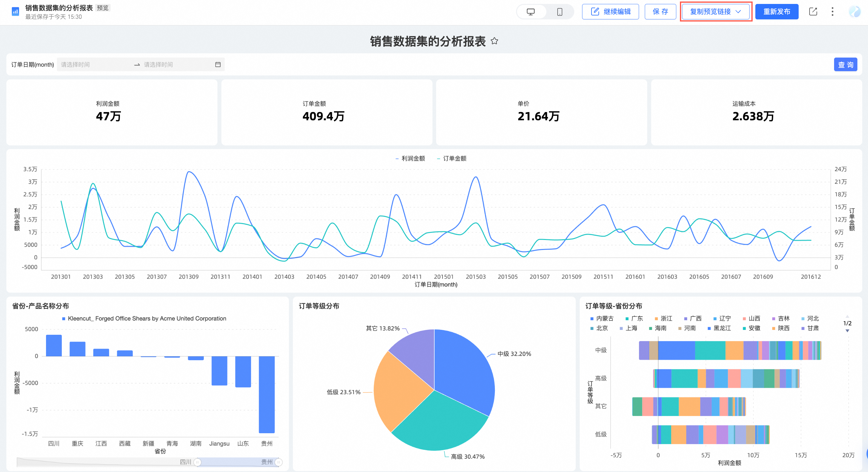Screen dimensions: 868x472
Task: Click the user avatar icon
Action: (854, 12)
